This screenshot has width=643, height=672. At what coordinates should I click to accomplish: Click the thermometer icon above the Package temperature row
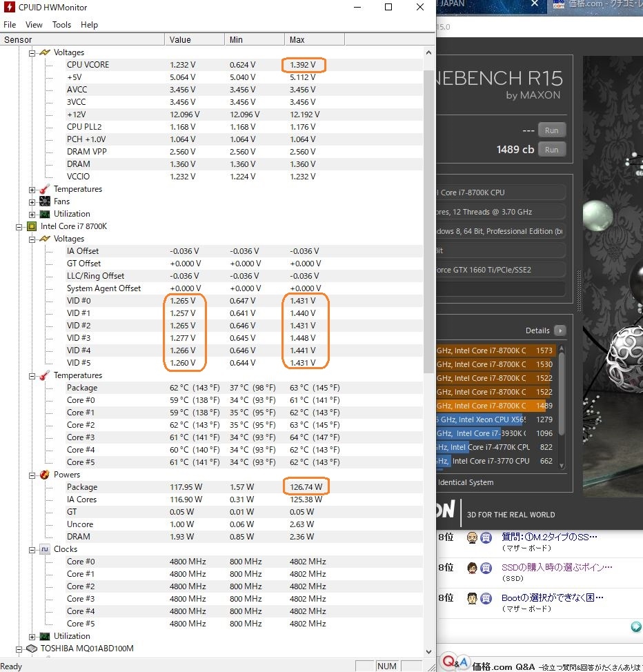[45, 375]
